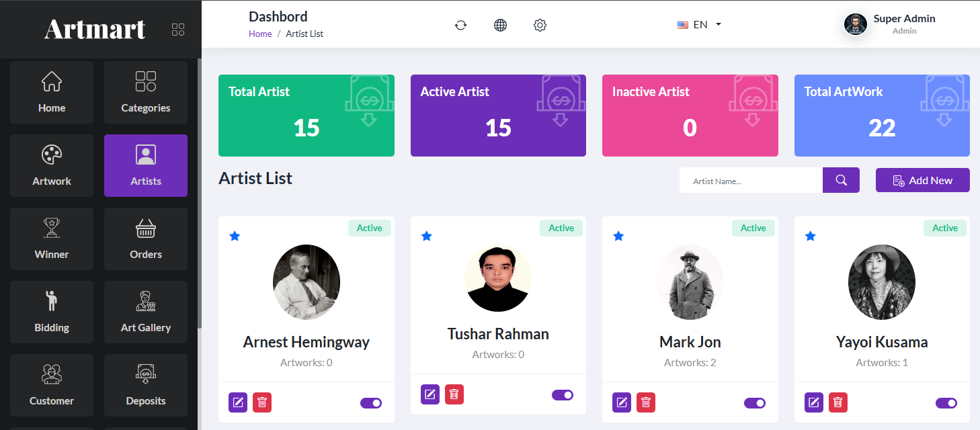Viewport: 980px width, 430px height.
Task: Delete the Mark Jon artist
Action: pos(646,402)
